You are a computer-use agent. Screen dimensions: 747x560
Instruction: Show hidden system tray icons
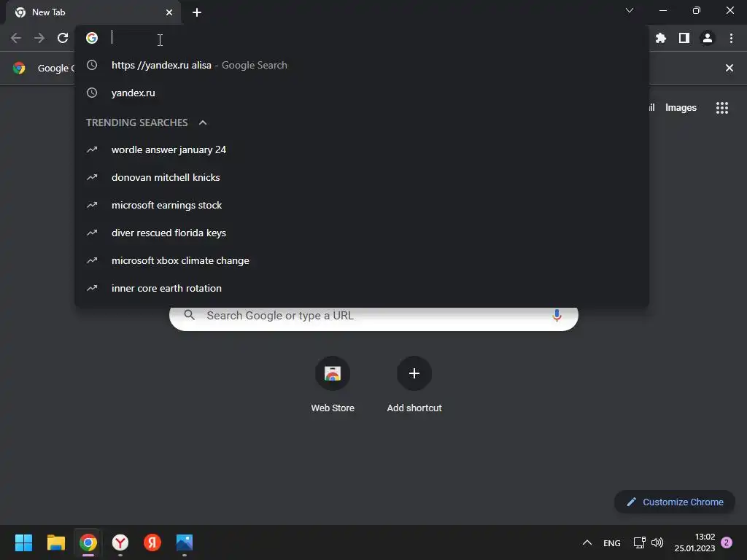(587, 542)
